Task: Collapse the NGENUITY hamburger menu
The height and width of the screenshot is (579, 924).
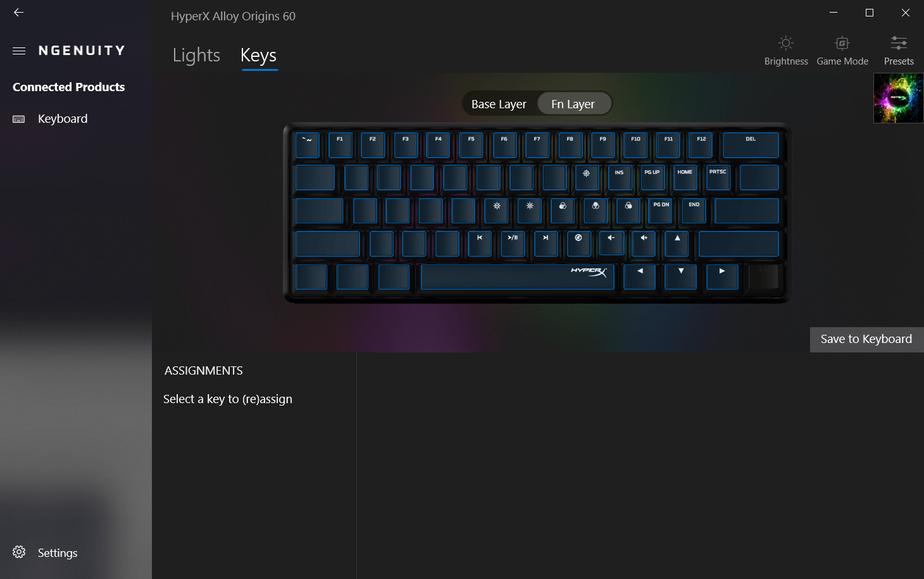Action: 19,51
